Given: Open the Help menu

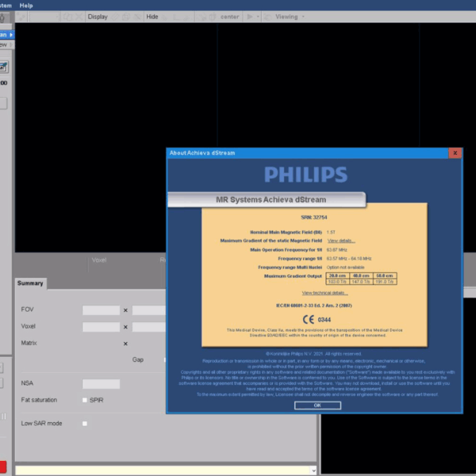Looking at the screenshot, I should click(x=26, y=6).
